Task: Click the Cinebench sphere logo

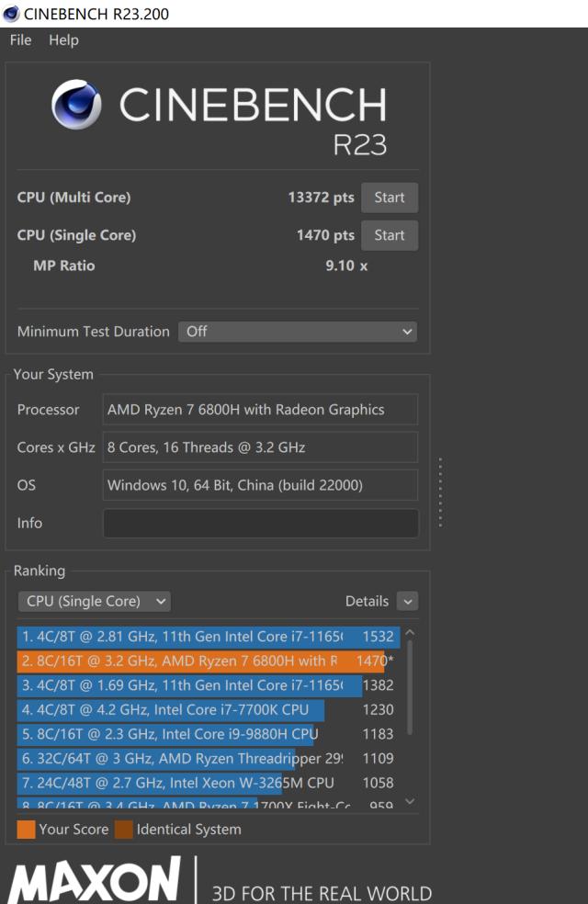Action: [76, 105]
